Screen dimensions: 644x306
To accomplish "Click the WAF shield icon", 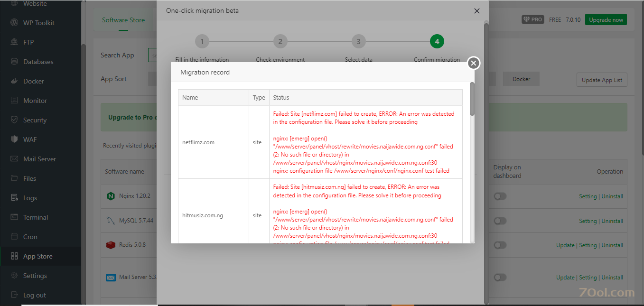I will [14, 139].
